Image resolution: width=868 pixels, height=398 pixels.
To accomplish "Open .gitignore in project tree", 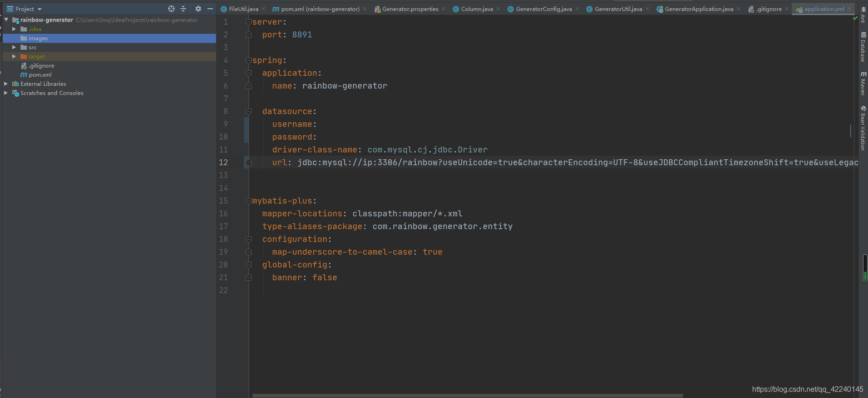I will click(41, 66).
